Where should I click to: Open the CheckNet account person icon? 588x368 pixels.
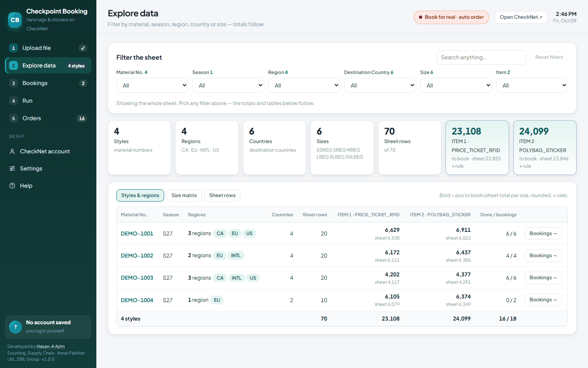point(12,151)
